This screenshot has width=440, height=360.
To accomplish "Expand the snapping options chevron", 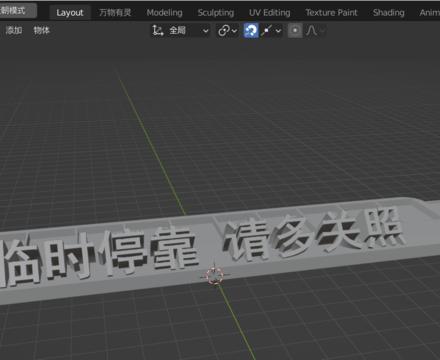I will pyautogui.click(x=278, y=31).
